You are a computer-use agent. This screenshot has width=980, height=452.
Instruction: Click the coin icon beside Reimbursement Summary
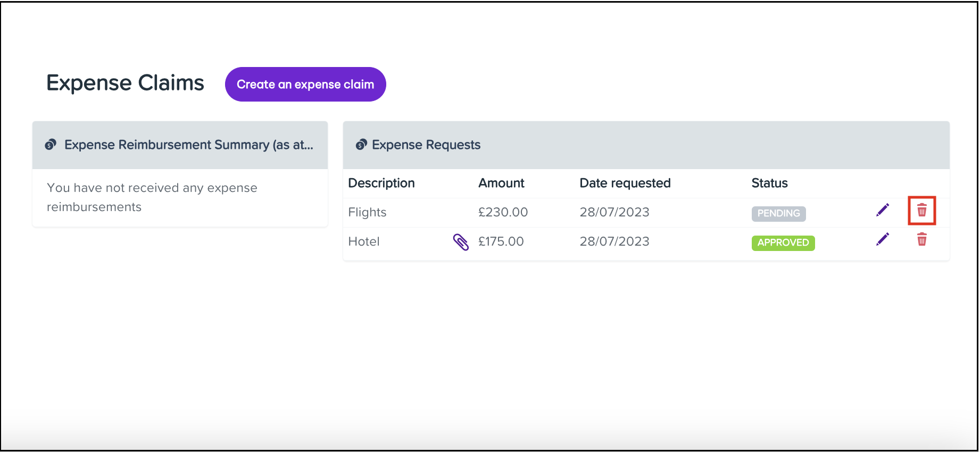[51, 145]
